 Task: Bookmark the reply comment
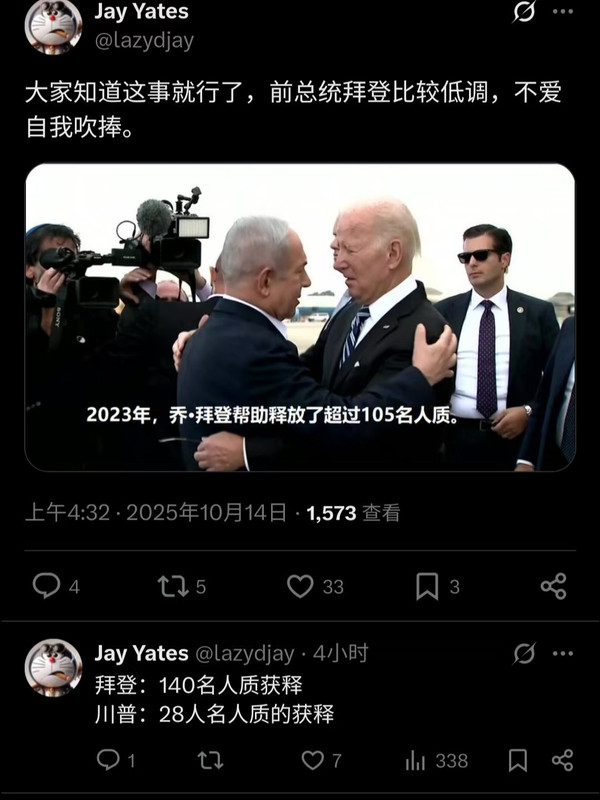pos(518,760)
